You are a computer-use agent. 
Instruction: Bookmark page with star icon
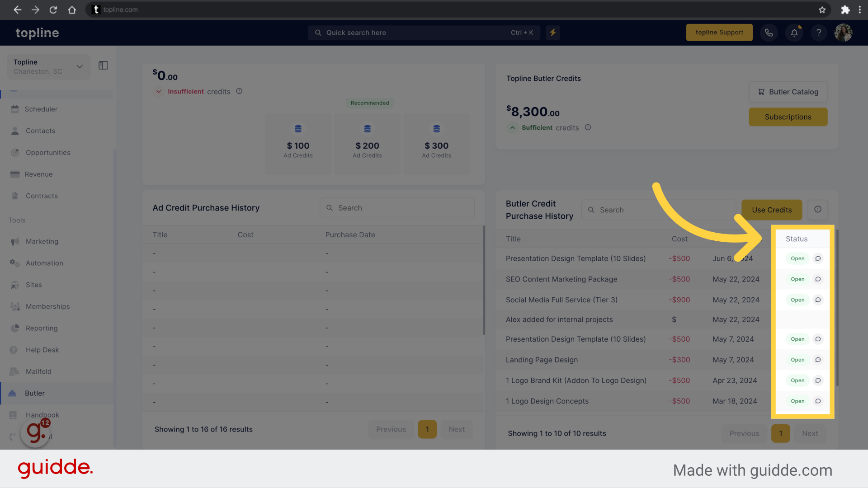pos(822,9)
